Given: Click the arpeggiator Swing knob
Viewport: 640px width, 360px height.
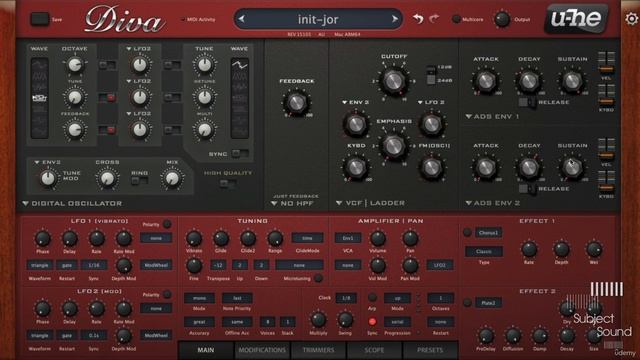Looking at the screenshot, I should (x=345, y=320).
